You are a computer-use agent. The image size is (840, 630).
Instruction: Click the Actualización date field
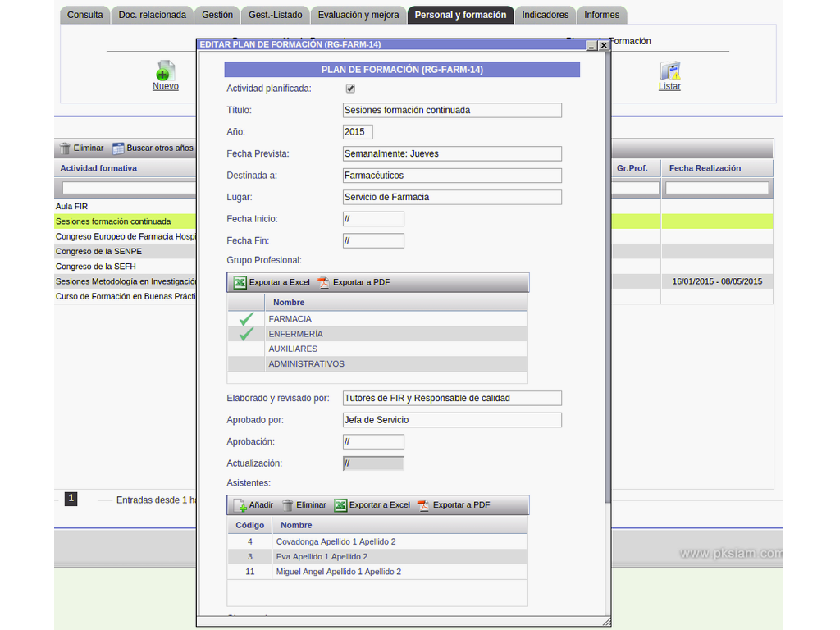373,463
